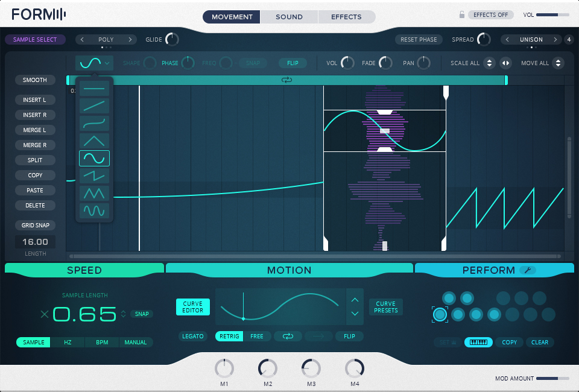Switch sample length mode to BPM
The height and width of the screenshot is (392, 579).
[x=101, y=342]
